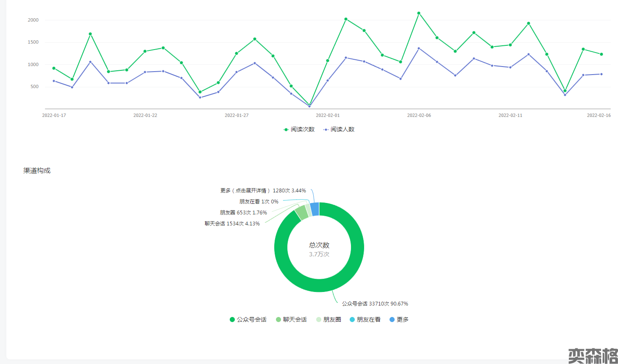This screenshot has height=364, width=618.
Task: Toggle 更多 legend item below the donut
Action: point(399,320)
